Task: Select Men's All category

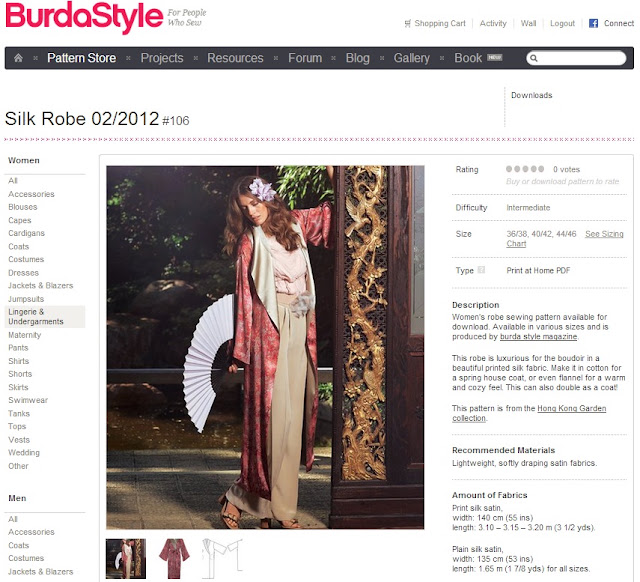Action: click(x=13, y=519)
